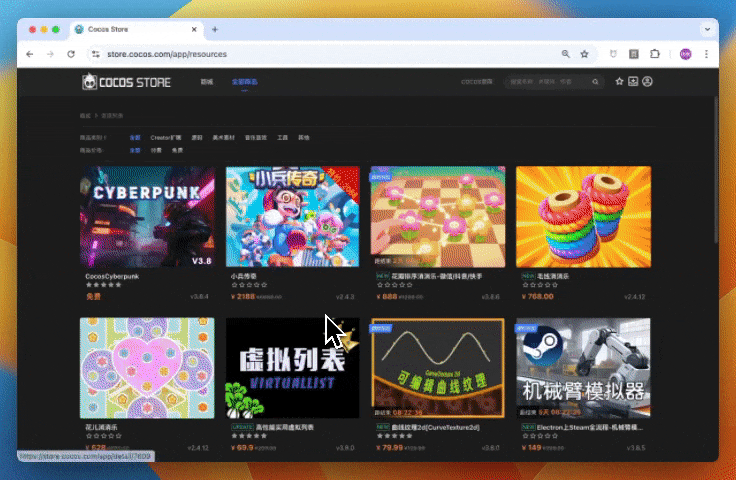Open the browser profile avatar
The width and height of the screenshot is (736, 480).
[685, 54]
